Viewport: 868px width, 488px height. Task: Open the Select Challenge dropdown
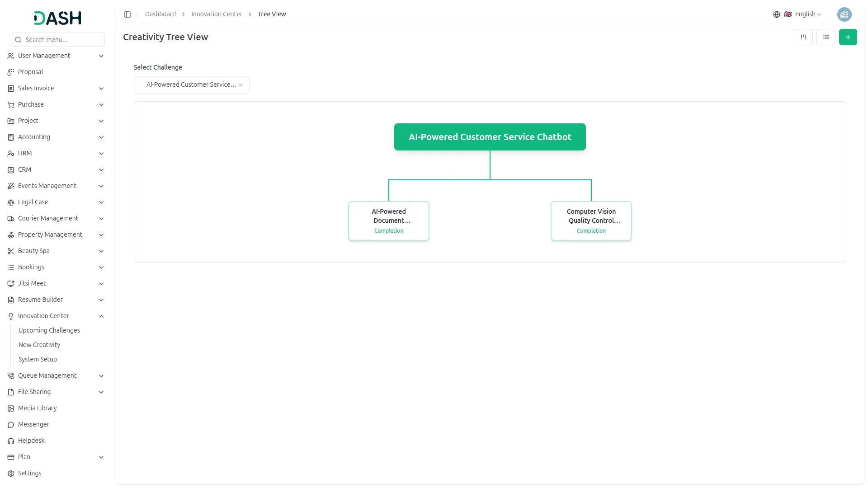click(192, 85)
